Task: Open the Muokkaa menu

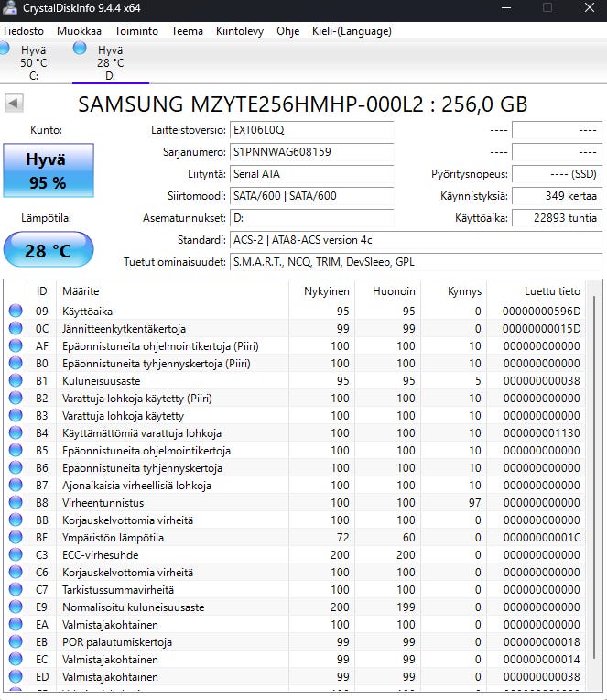Action: click(79, 31)
